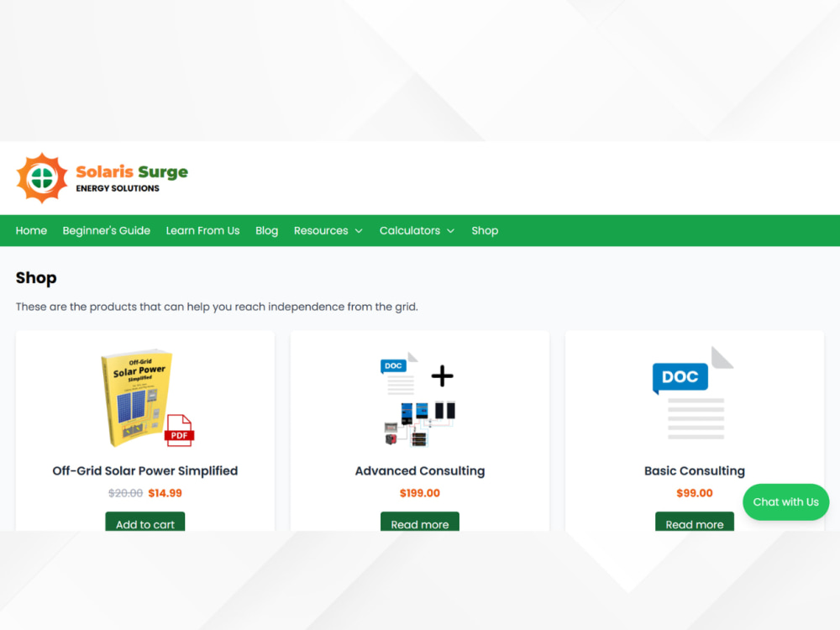Open the Advanced Consulting title link
This screenshot has width=840, height=630.
tap(420, 471)
